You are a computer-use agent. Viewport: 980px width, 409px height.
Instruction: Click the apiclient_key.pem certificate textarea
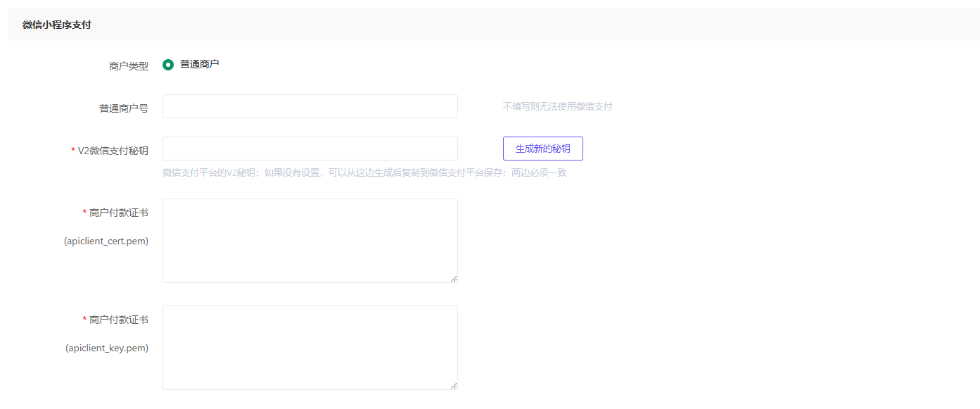coord(310,347)
